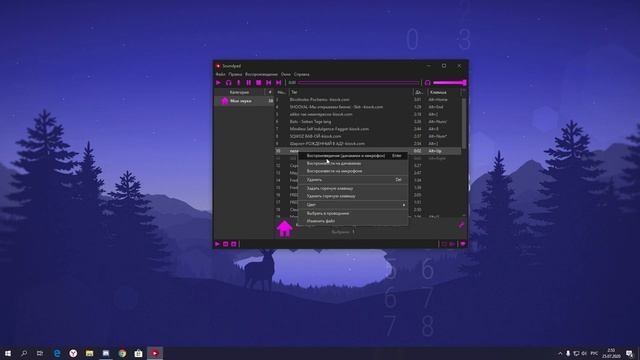Select the row with hotkey Alt+Home
Image resolution: width=640 pixels, height=360 pixels.
point(368,100)
